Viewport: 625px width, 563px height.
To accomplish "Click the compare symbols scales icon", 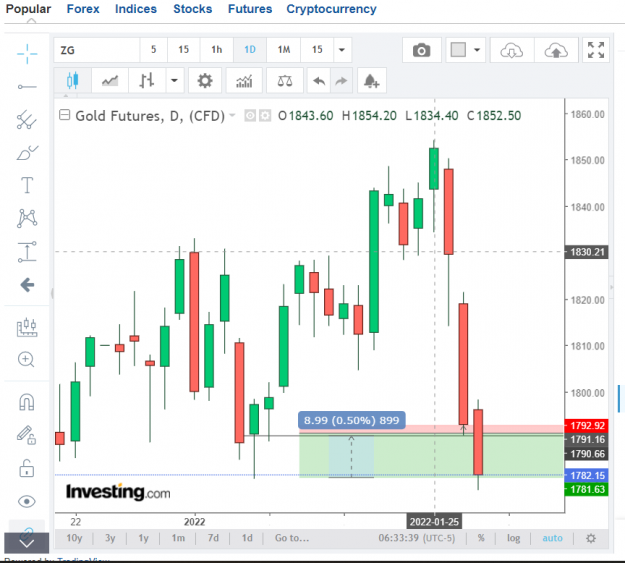I will tap(285, 81).
